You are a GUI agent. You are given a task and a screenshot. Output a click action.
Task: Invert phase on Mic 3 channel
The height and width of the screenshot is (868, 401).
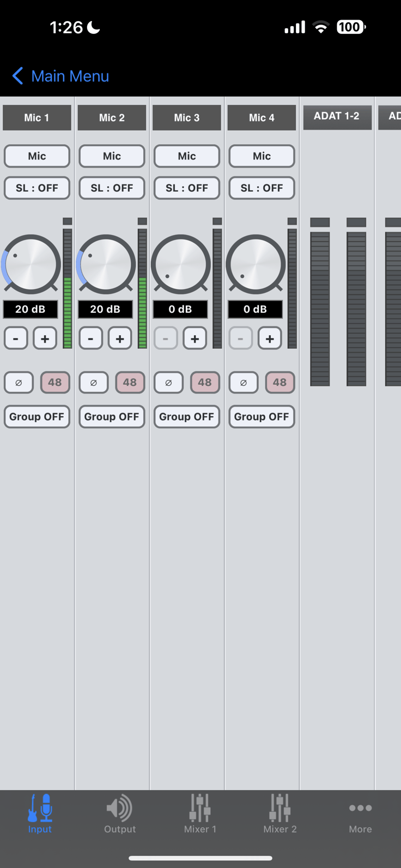[168, 383]
